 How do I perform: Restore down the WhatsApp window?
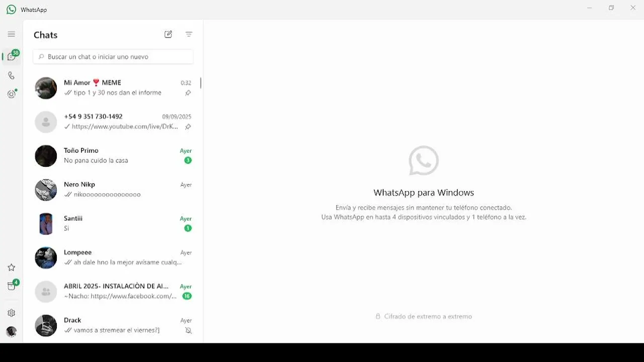(x=611, y=8)
